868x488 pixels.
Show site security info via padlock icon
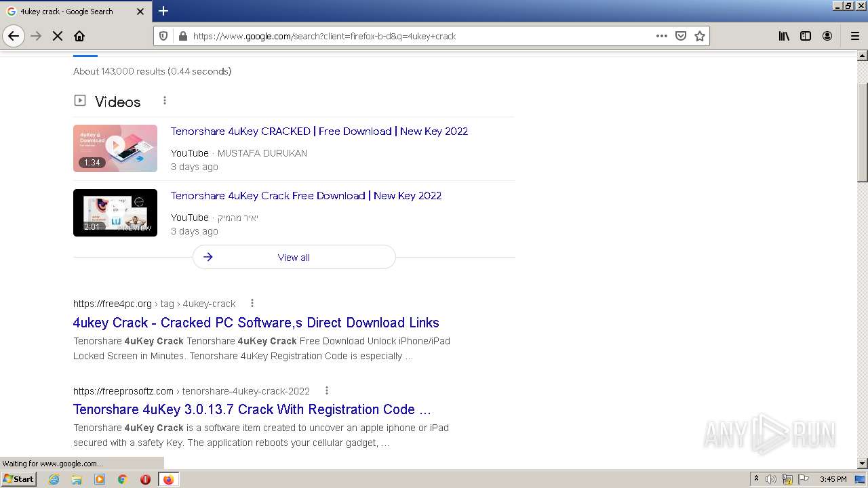[x=182, y=36]
